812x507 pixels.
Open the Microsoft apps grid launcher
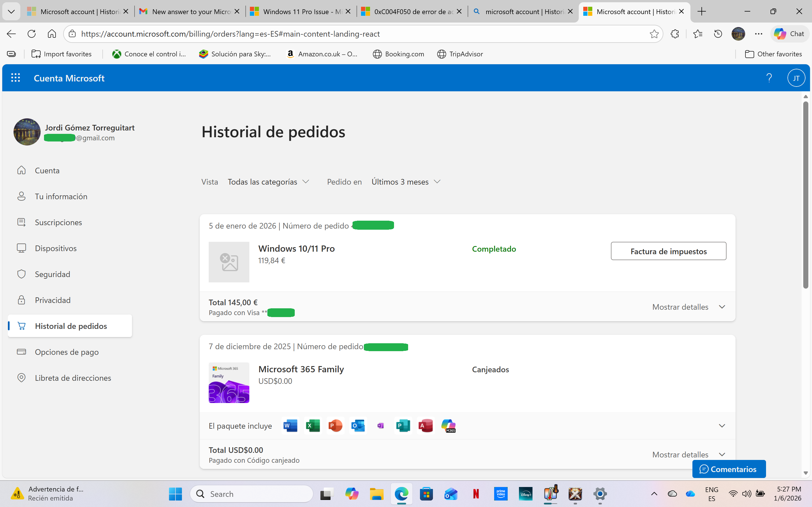point(16,78)
